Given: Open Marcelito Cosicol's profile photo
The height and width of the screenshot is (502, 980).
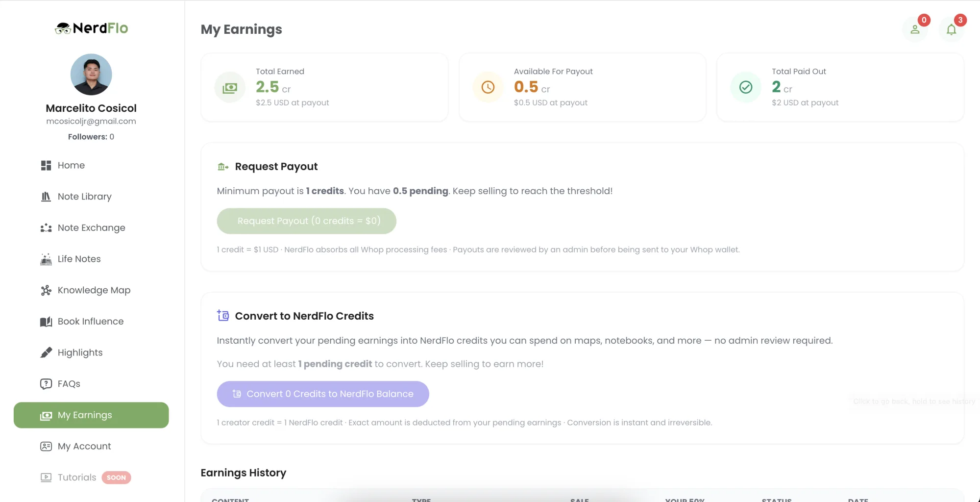Looking at the screenshot, I should pos(91,74).
